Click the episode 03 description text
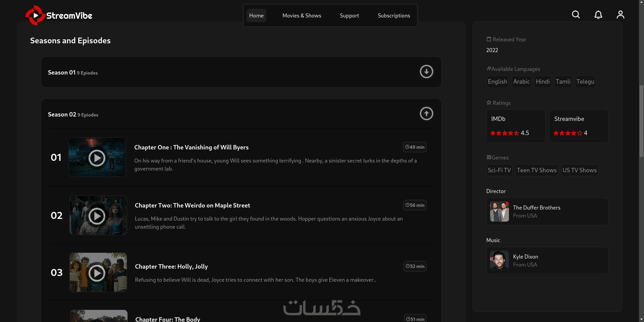Screen dimensions: 644x322 click(256, 280)
